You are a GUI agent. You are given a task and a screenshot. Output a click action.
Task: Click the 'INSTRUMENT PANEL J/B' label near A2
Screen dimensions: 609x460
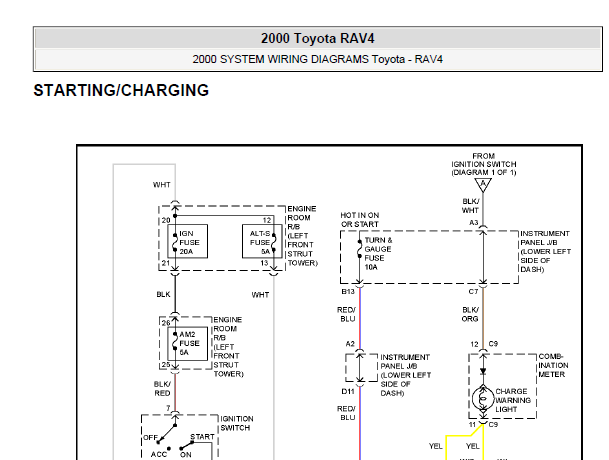point(405,375)
